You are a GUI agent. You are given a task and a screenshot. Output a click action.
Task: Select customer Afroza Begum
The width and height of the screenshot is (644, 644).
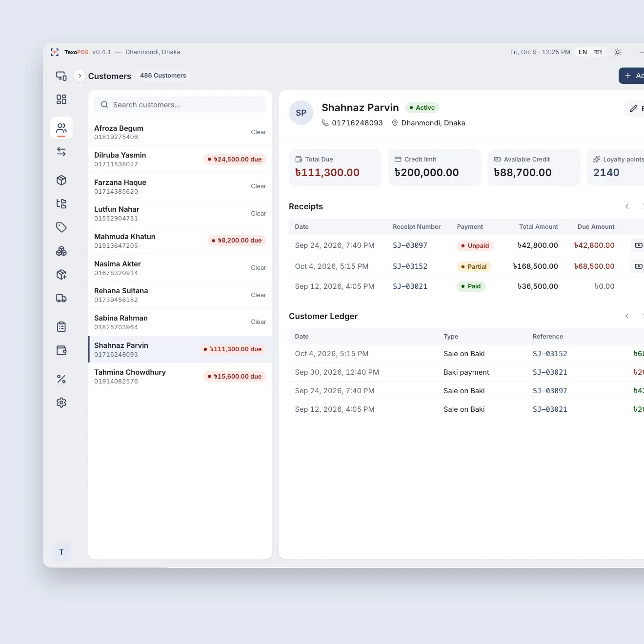coord(180,132)
